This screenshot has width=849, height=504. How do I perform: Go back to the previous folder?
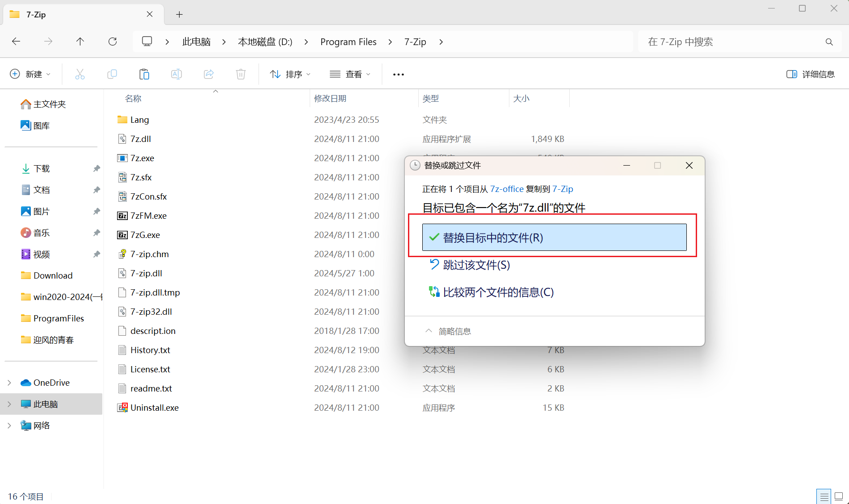click(x=16, y=42)
